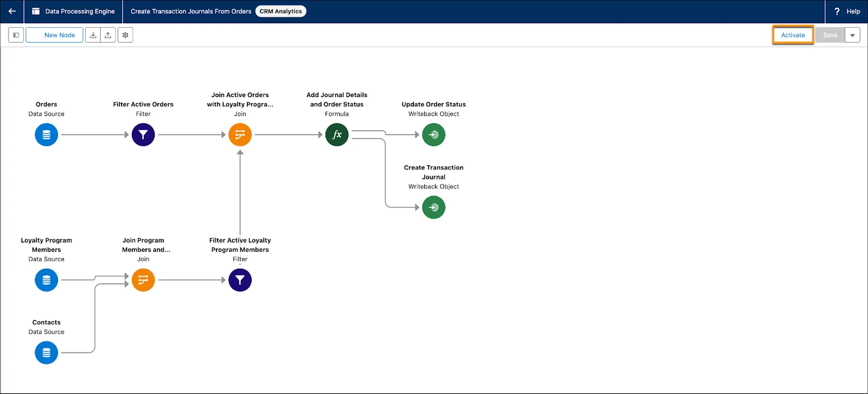Select the Orders data source node
The image size is (868, 394).
[x=47, y=135]
